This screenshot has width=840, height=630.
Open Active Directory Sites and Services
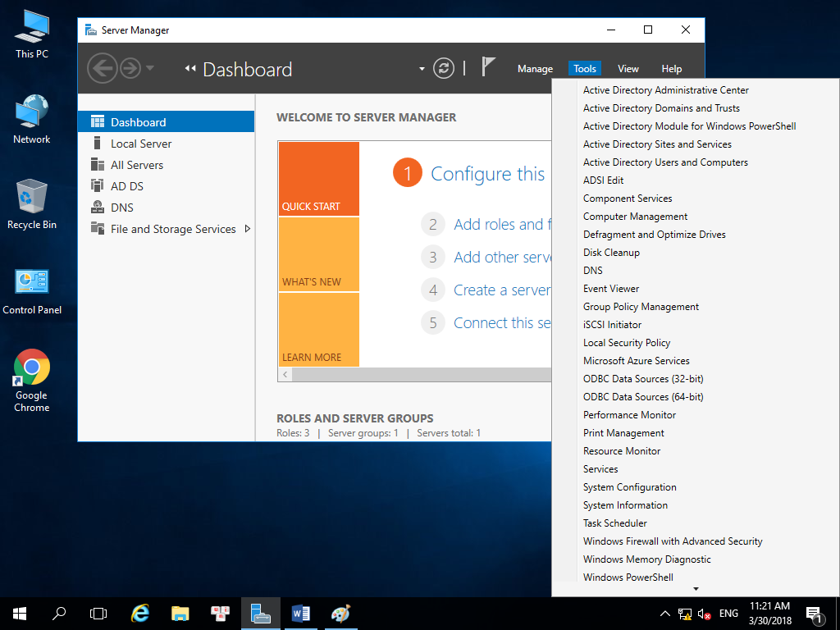point(657,144)
